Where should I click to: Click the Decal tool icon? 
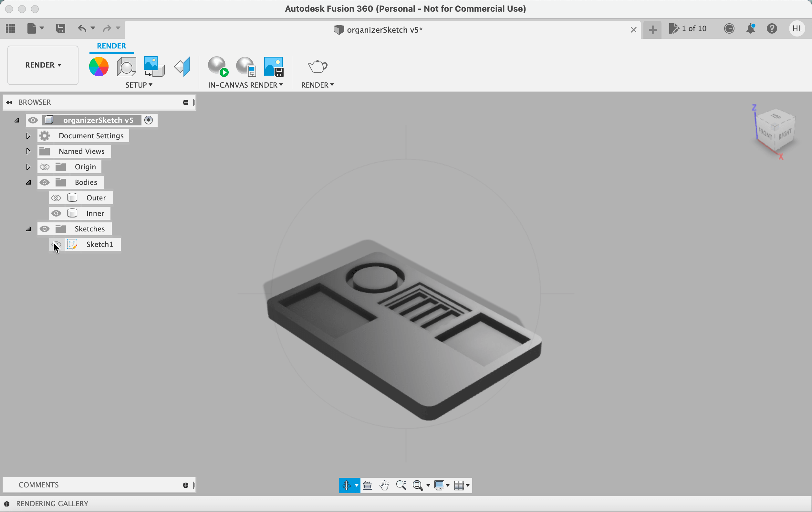pos(154,67)
